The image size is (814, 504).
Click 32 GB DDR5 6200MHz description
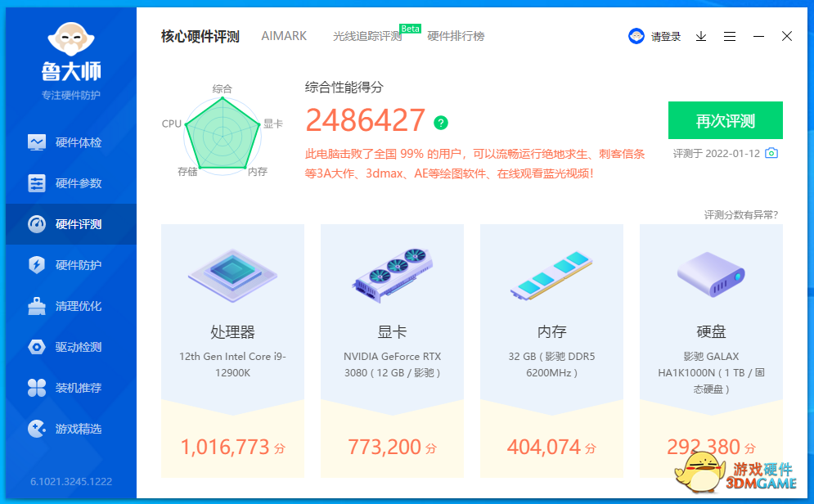(x=551, y=364)
